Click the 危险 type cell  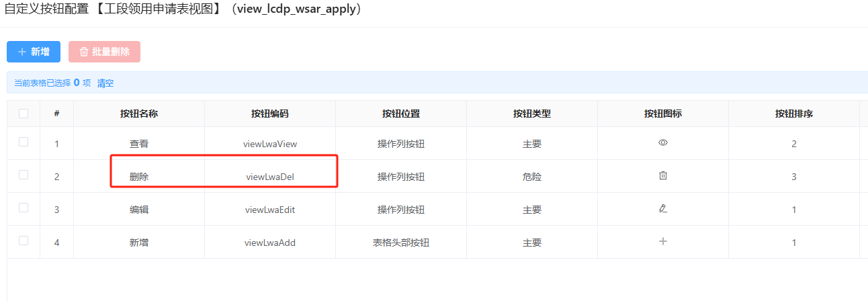(532, 177)
